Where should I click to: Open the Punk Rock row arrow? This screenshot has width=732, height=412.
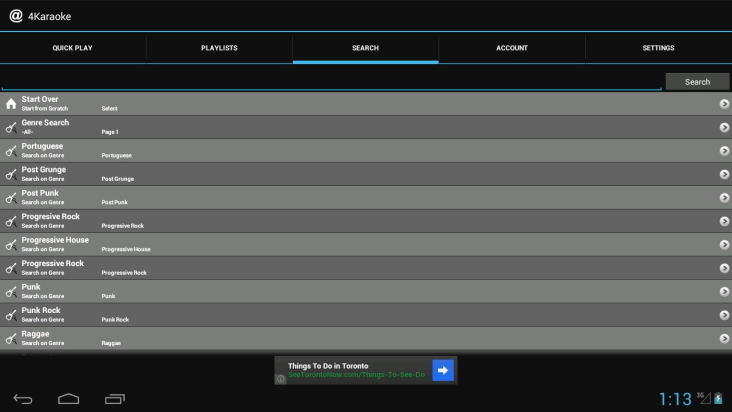pos(724,315)
